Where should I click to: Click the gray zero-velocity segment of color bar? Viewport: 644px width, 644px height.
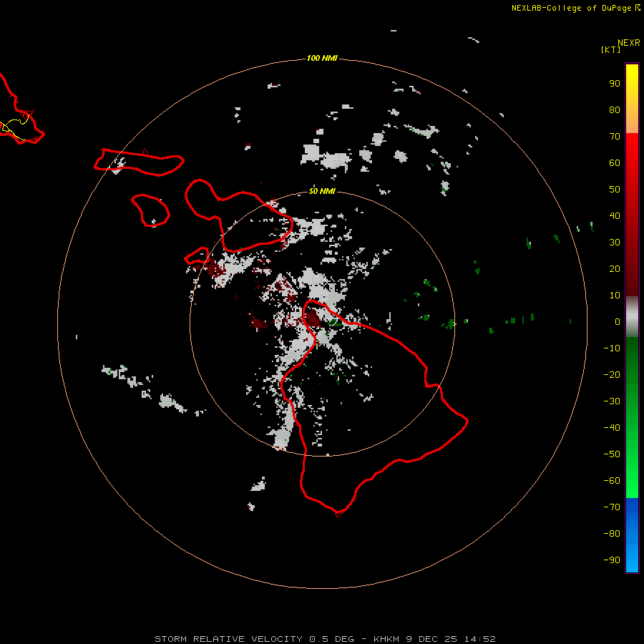pyautogui.click(x=632, y=317)
